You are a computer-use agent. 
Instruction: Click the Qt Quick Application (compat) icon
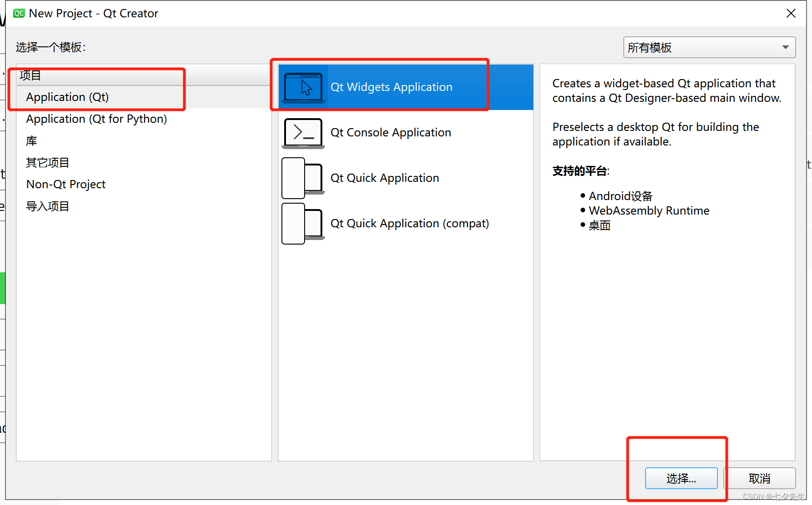302,224
